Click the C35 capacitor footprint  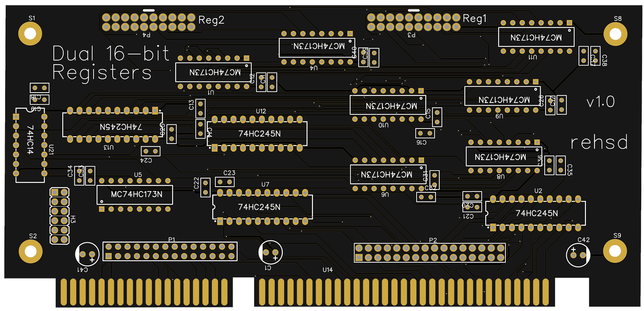pyautogui.click(x=561, y=165)
